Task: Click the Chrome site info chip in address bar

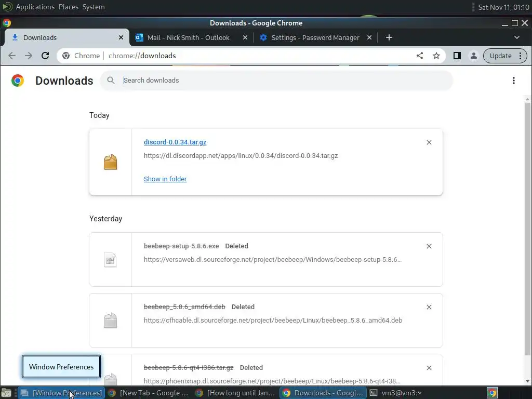Action: pos(81,56)
